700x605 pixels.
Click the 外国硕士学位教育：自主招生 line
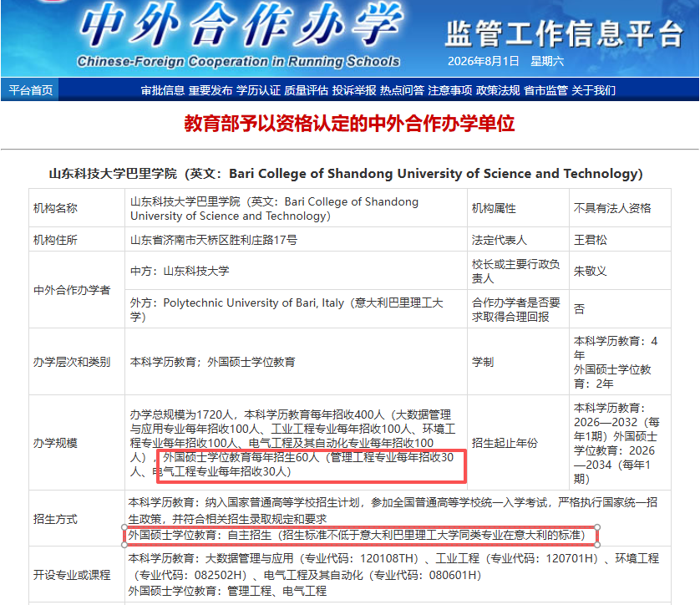(x=357, y=535)
